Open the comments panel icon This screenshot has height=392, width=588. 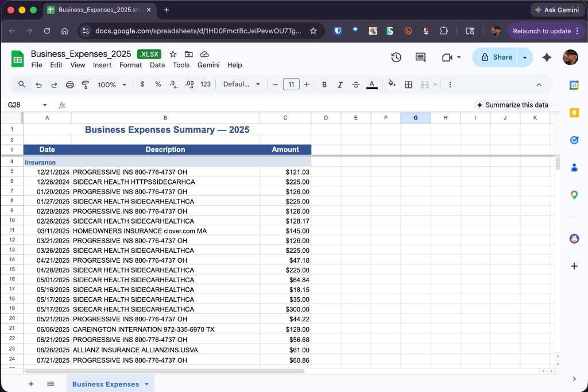point(420,57)
